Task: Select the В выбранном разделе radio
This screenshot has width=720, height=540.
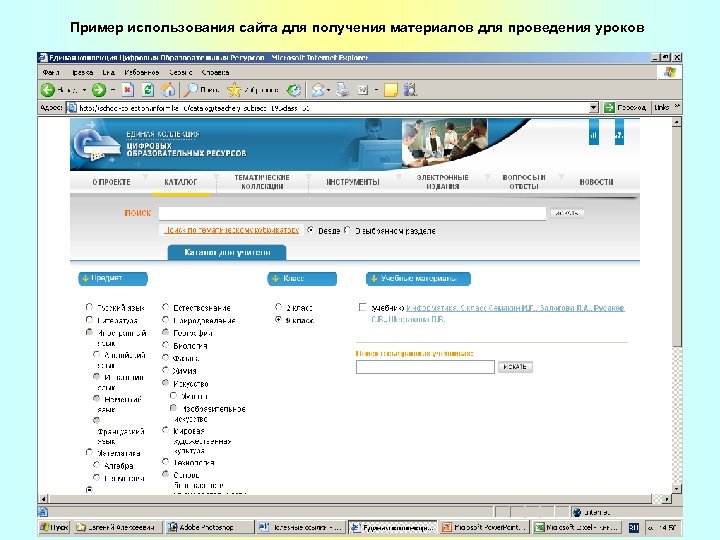Action: (x=348, y=230)
